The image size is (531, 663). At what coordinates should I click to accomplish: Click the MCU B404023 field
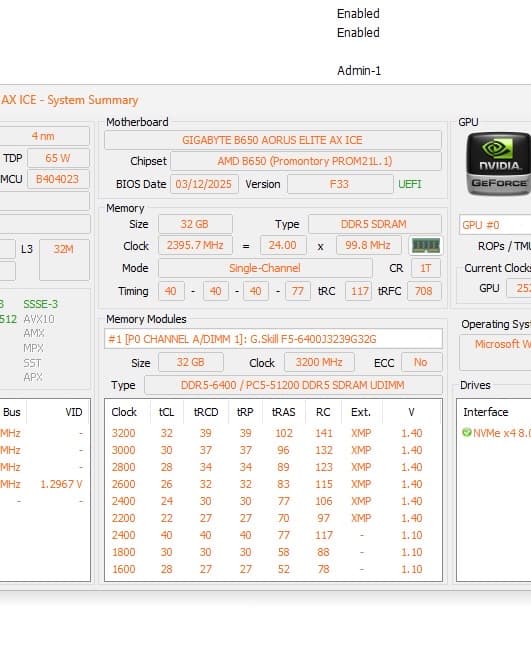58,179
